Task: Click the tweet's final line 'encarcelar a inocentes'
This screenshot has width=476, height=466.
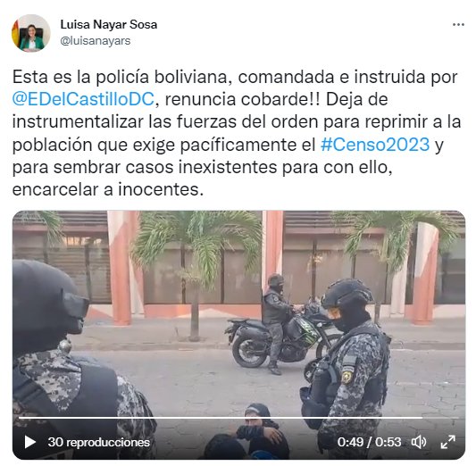Action: 108,189
